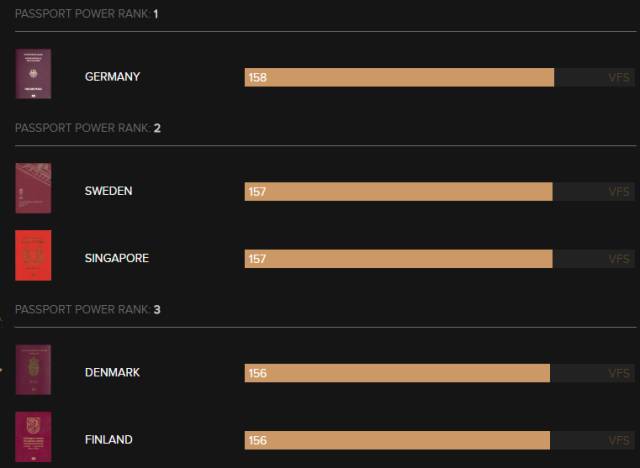Click the Denmark passport cover icon
Viewport: 640px width, 468px height.
click(x=33, y=370)
